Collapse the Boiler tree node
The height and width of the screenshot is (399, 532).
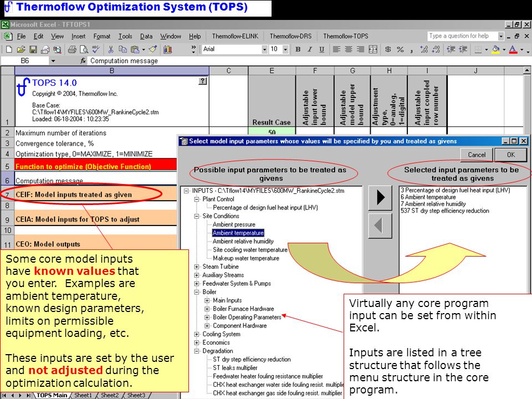pyautogui.click(x=196, y=292)
